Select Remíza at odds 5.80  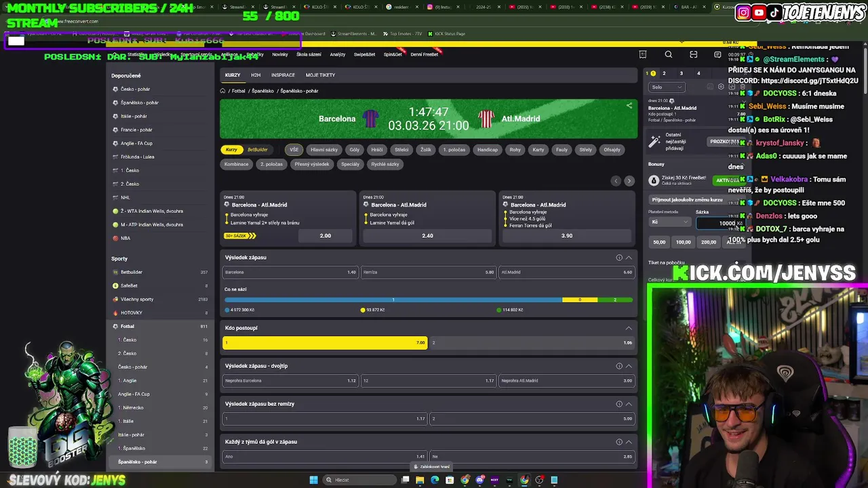click(x=429, y=272)
